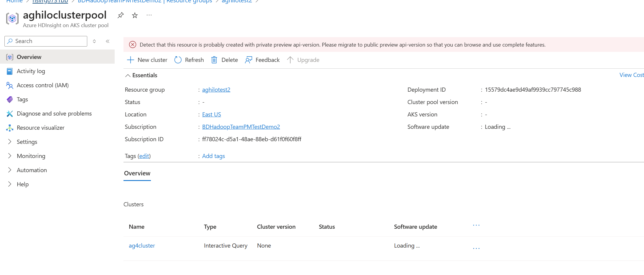Add aghiloclusterpool to favorites with star icon
Screen dimensions: 644x275
point(135,15)
